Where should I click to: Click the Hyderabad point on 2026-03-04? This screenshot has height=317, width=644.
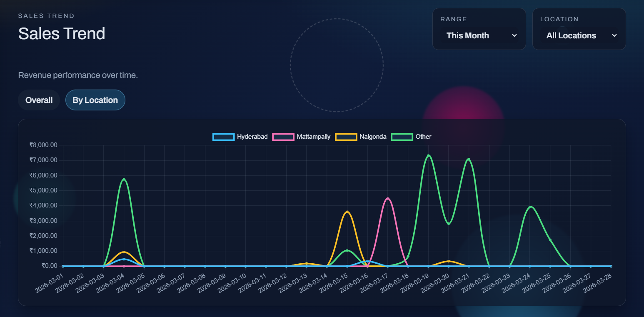coord(124,259)
